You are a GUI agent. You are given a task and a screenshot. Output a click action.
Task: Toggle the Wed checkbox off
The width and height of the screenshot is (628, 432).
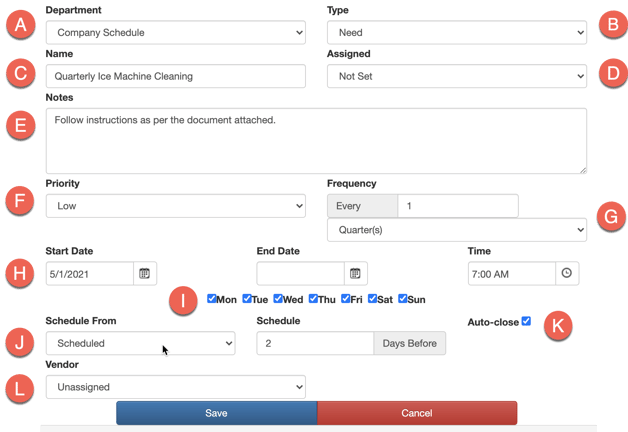(278, 299)
